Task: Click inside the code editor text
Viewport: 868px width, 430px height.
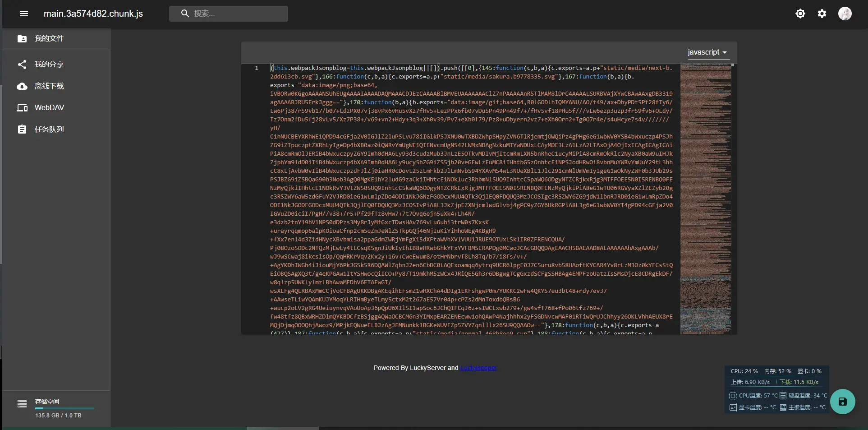Action: point(471,199)
